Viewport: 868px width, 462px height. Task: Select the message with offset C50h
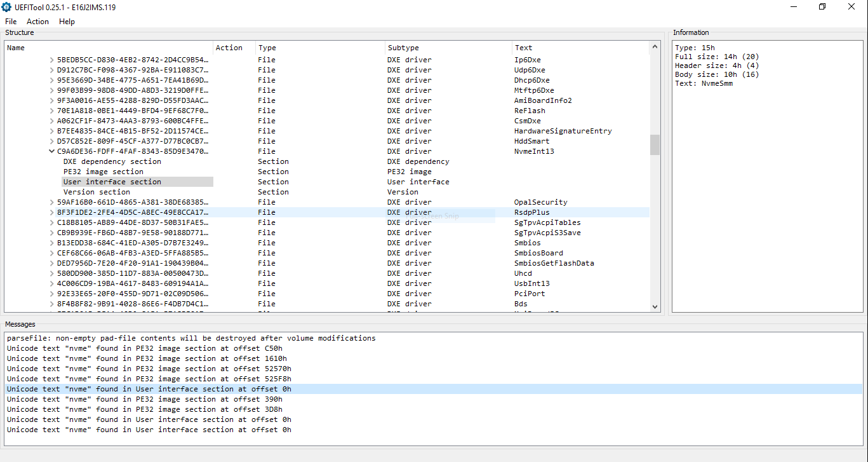point(434,348)
